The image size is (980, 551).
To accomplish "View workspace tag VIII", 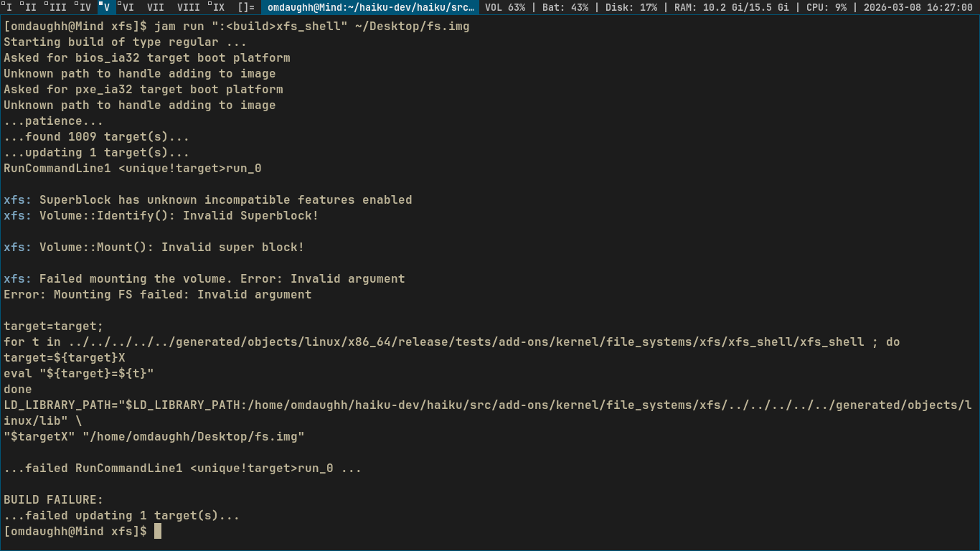I will (188, 7).
